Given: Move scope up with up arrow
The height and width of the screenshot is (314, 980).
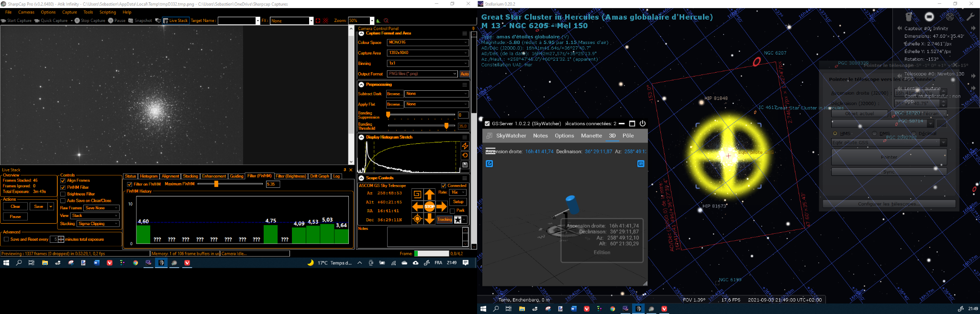Looking at the screenshot, I should (430, 195).
